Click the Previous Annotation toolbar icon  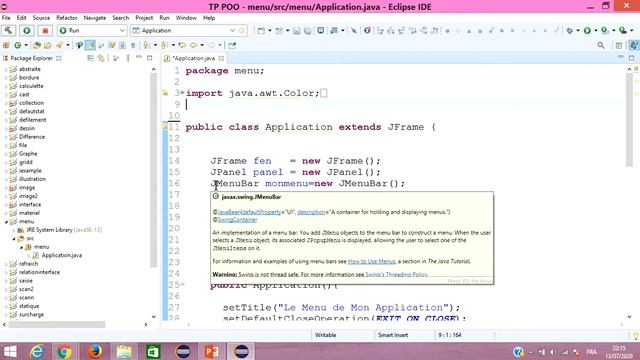click(164, 45)
